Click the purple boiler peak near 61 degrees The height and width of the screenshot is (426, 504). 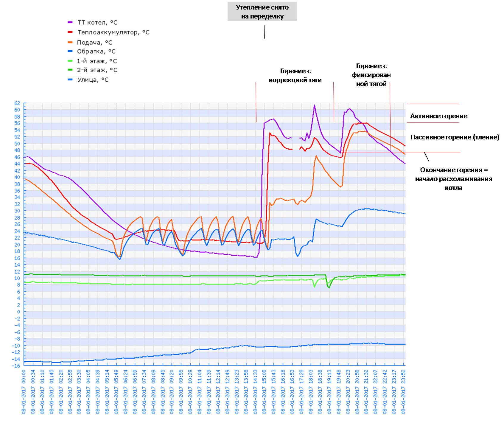(x=314, y=105)
